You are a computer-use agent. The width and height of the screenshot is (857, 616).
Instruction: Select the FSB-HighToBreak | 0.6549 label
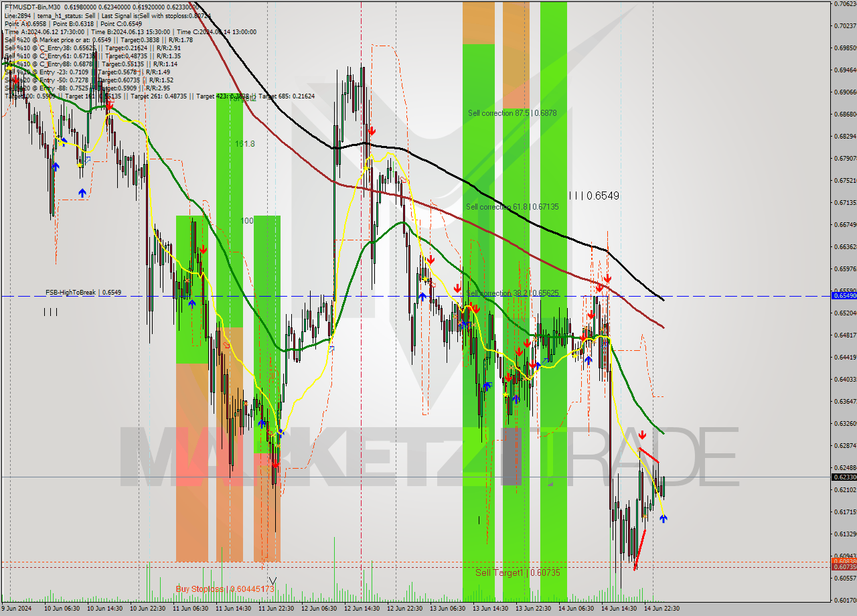(x=83, y=293)
